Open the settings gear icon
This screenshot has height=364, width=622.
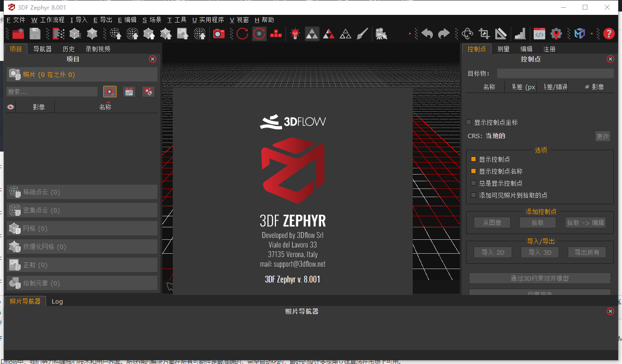(x=556, y=34)
